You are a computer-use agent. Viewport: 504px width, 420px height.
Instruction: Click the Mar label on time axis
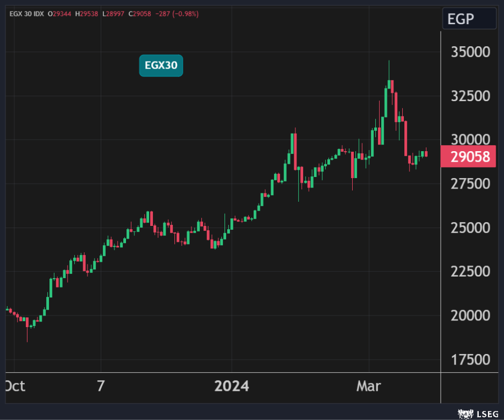pyautogui.click(x=368, y=386)
